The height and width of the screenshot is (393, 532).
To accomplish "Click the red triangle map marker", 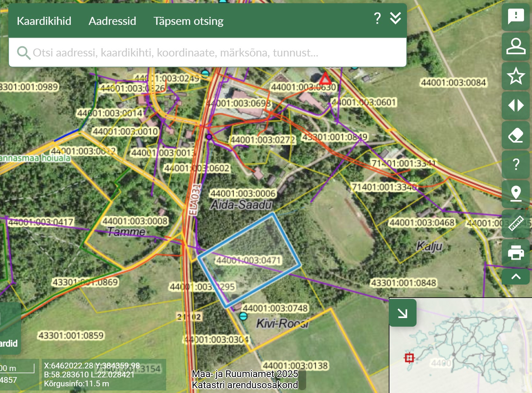I will 325,79.
